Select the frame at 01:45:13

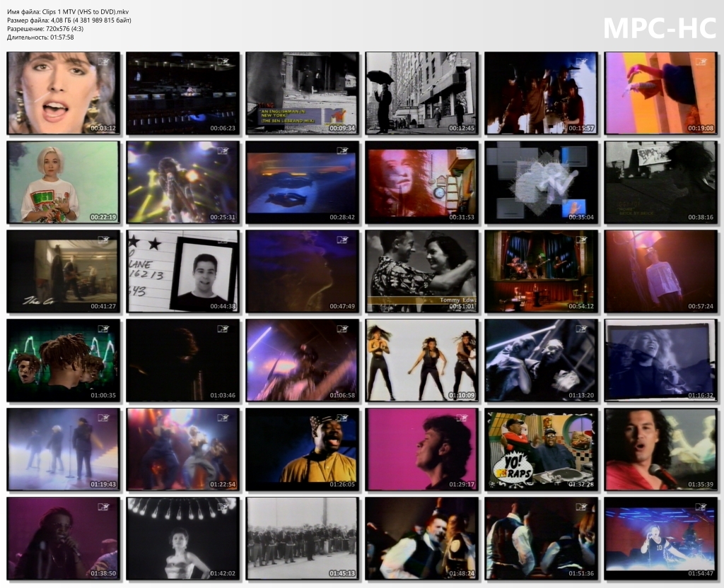303,539
